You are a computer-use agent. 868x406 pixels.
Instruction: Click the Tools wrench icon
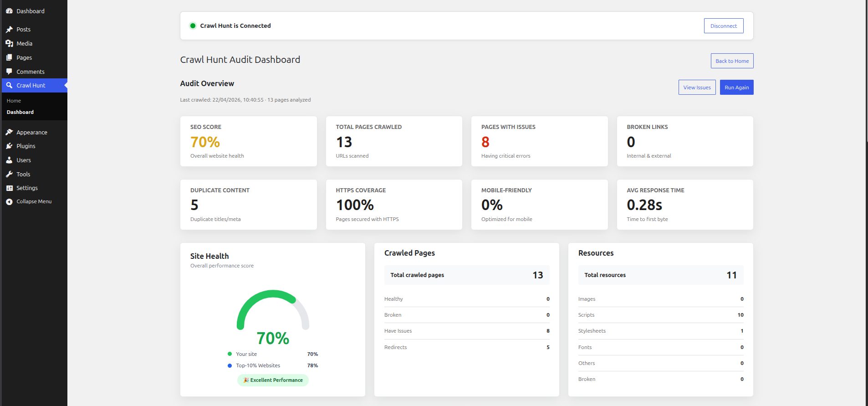pyautogui.click(x=9, y=174)
